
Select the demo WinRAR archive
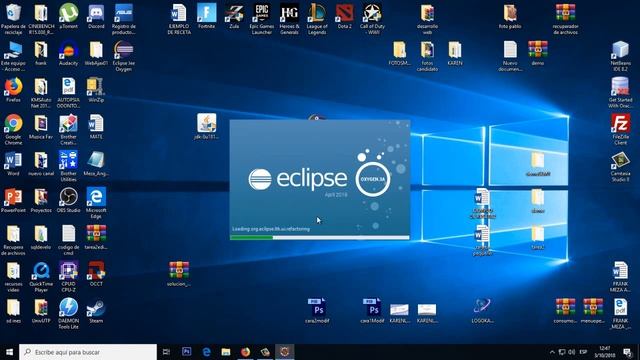(538, 53)
